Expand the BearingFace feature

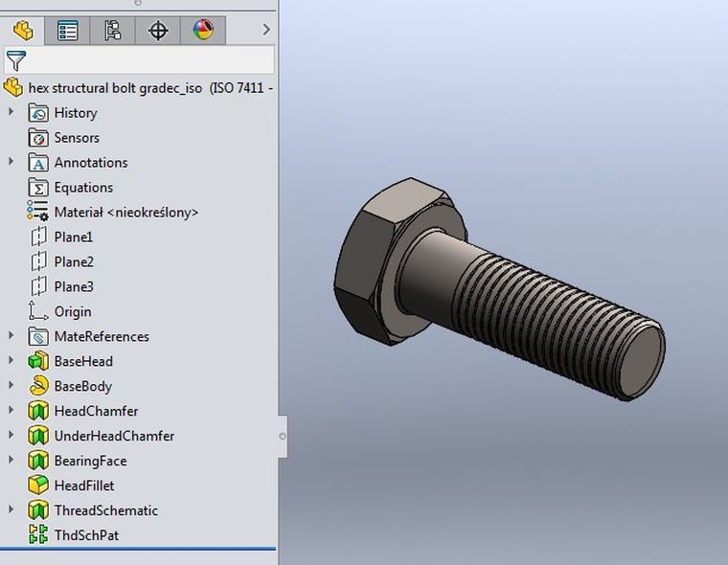(x=11, y=459)
